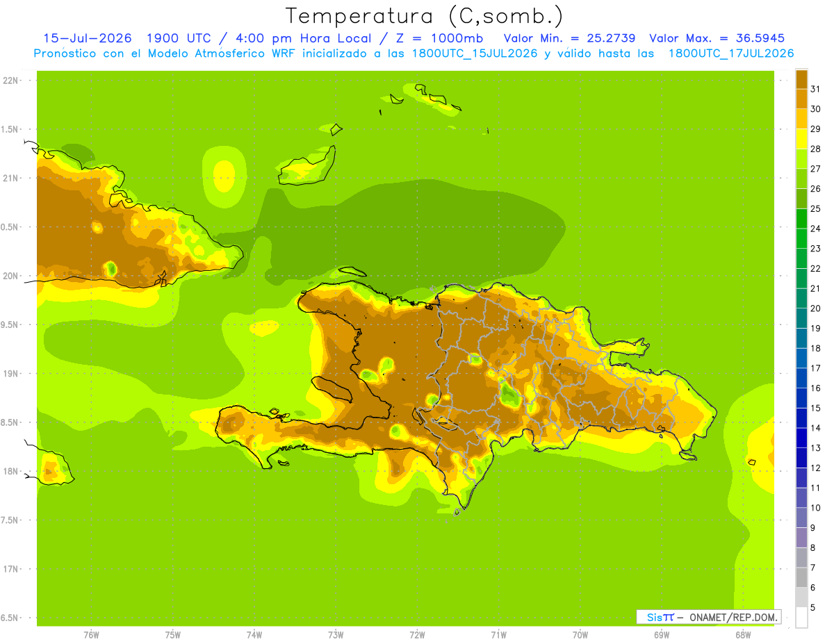Click the blue colorbar segment between 16 and 17
Screen dimensions: 834x644
click(x=801, y=378)
